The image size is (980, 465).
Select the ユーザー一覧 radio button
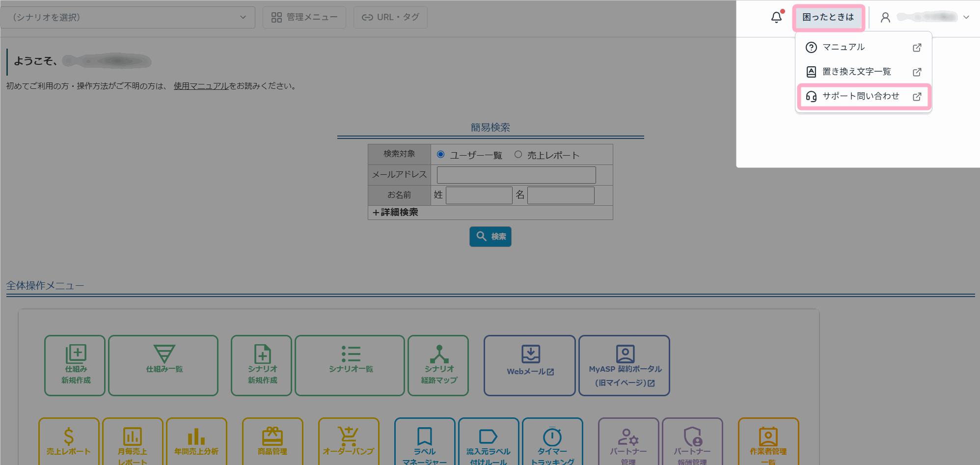point(441,155)
